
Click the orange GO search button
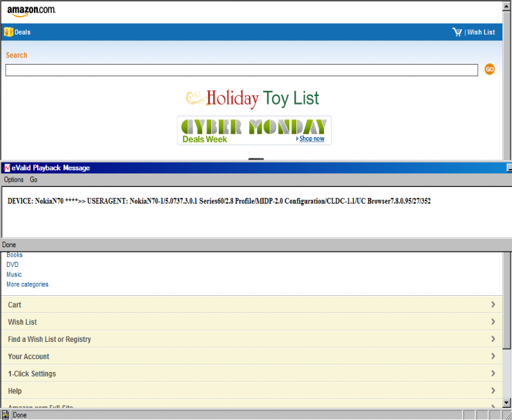[x=489, y=69]
